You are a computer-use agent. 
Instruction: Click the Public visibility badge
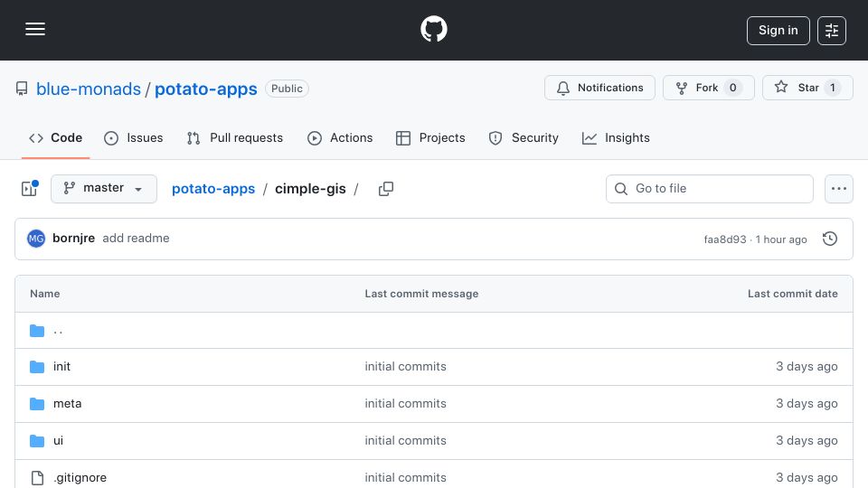point(287,89)
